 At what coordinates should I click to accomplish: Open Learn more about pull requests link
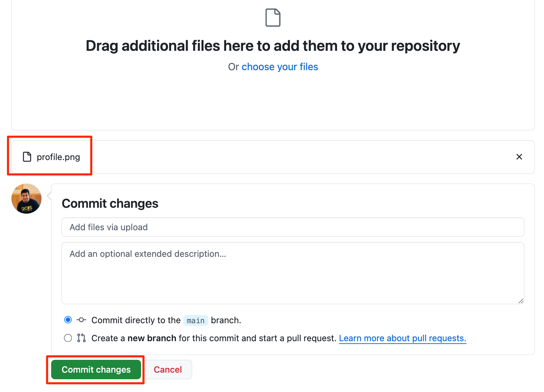click(402, 338)
